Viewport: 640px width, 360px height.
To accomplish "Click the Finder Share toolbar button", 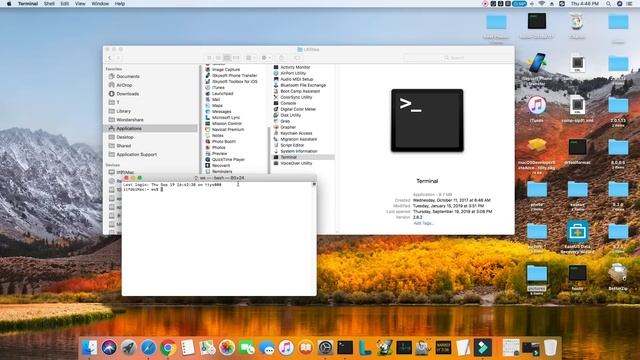I will click(x=281, y=58).
